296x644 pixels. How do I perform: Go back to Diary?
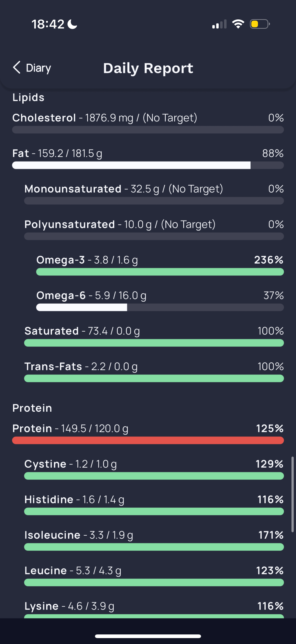tap(32, 68)
